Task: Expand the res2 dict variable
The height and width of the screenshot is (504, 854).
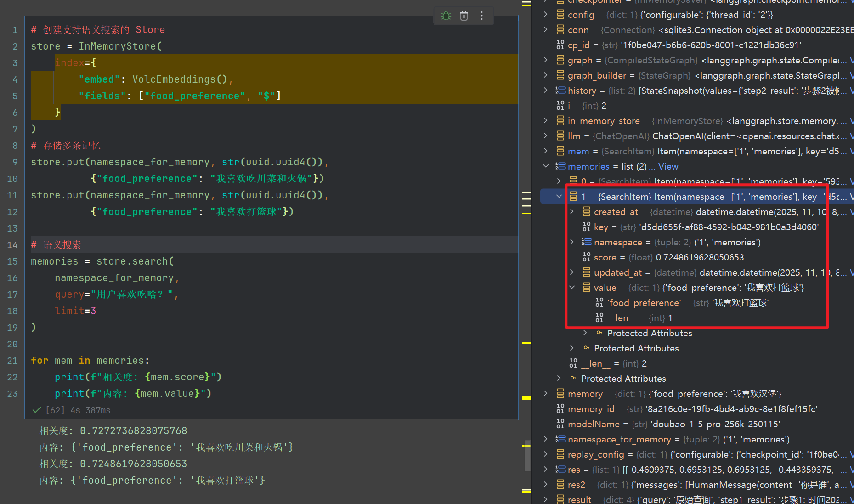Action: coord(545,485)
